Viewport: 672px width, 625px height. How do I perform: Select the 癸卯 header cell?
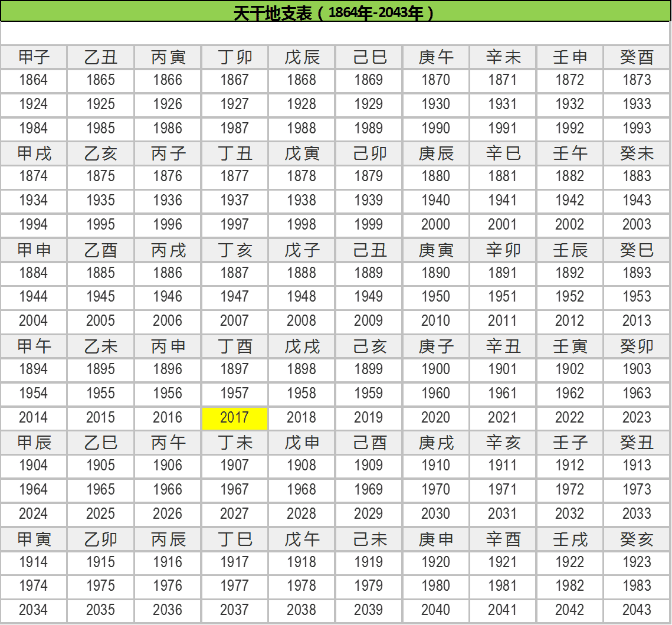click(637, 346)
